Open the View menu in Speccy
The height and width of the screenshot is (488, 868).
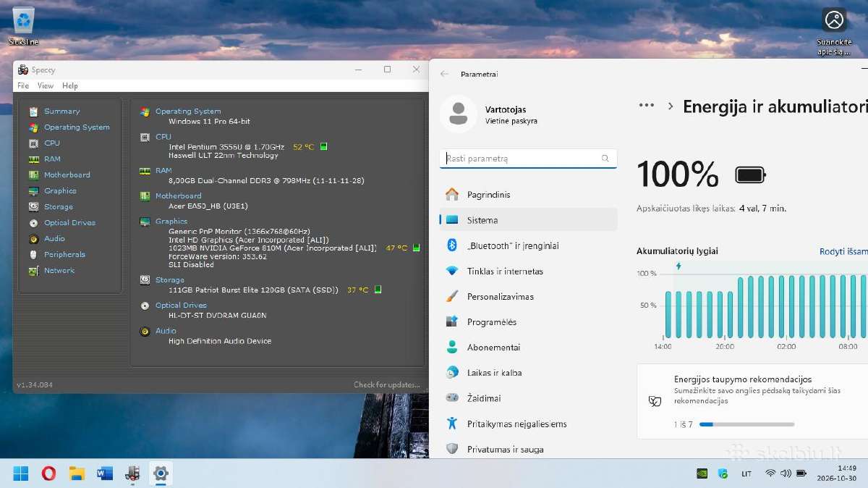click(x=46, y=85)
